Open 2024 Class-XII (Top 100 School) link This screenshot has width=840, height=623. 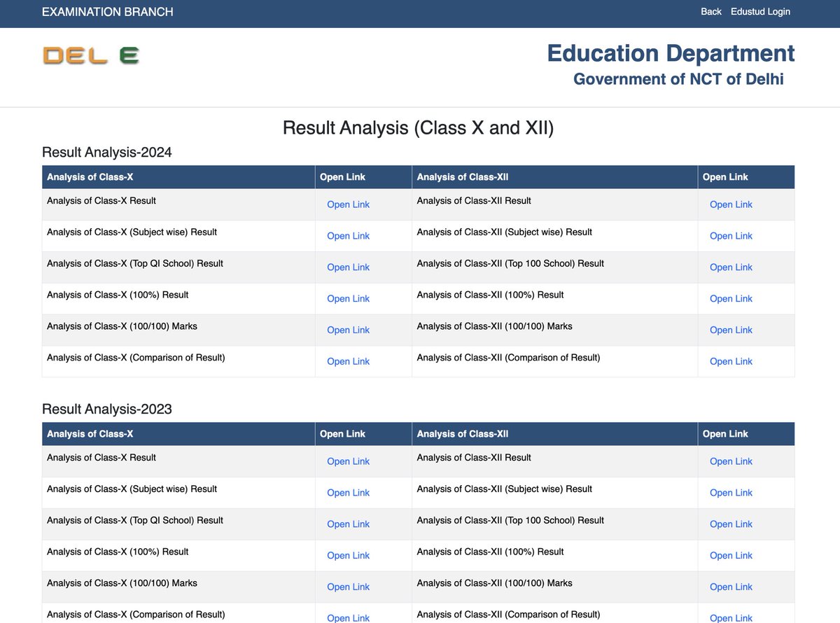point(731,267)
